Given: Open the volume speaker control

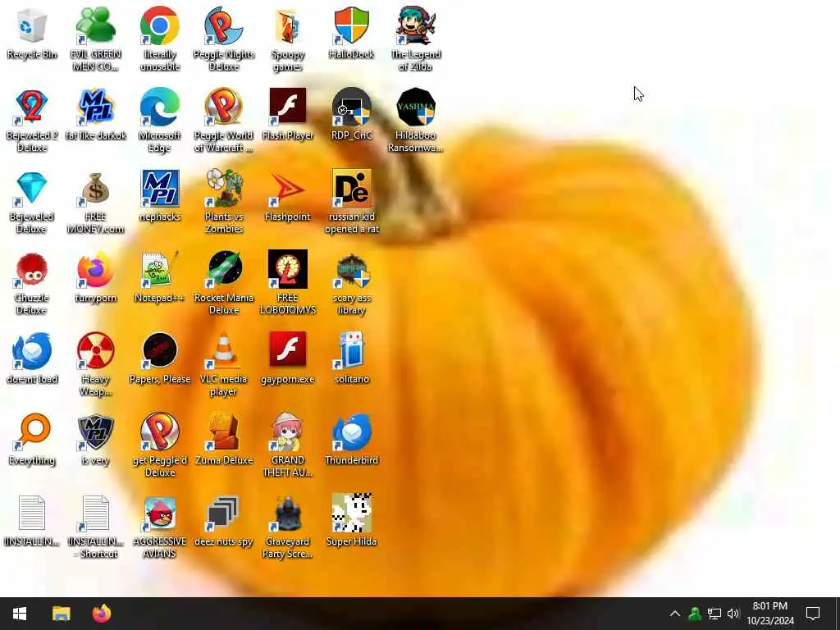Looking at the screenshot, I should [x=733, y=614].
